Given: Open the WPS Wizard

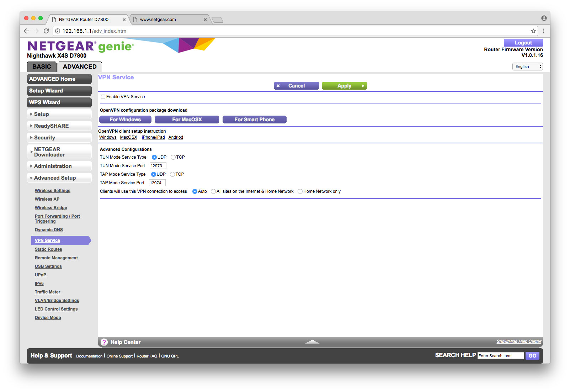Looking at the screenshot, I should coord(59,102).
